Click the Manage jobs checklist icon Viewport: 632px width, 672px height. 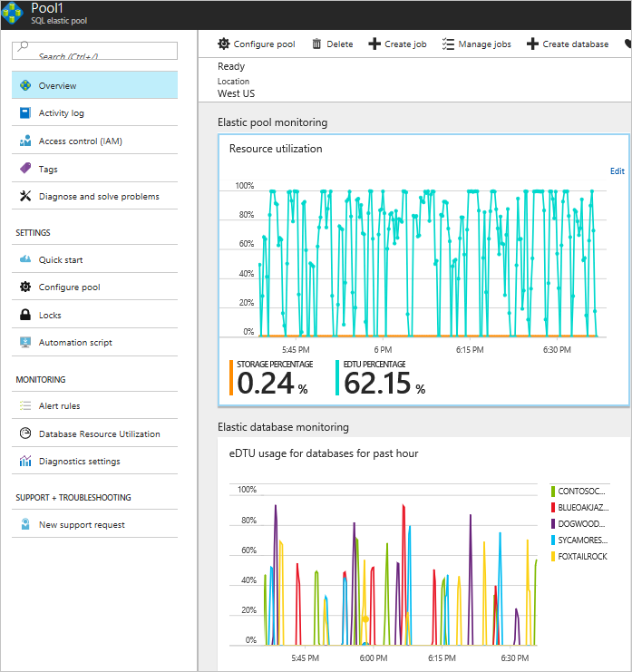448,44
